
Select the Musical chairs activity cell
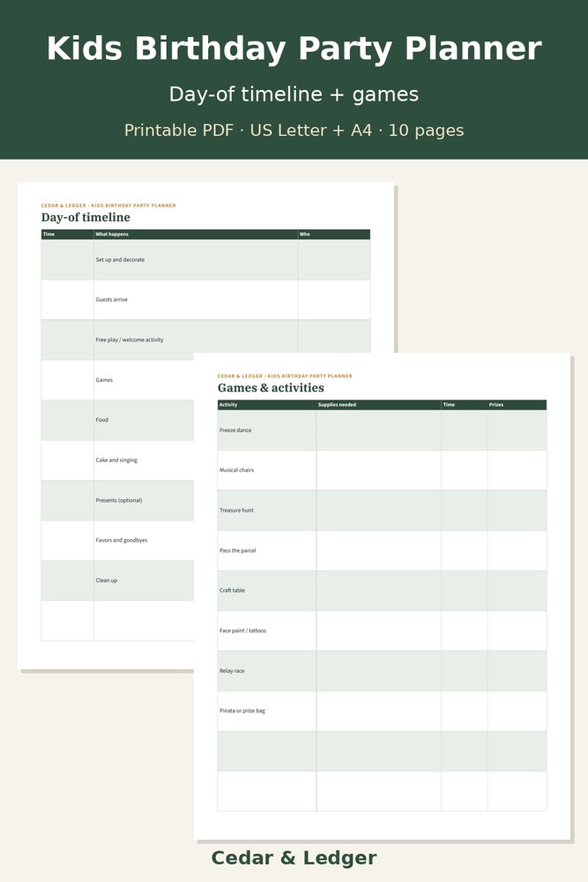click(x=266, y=470)
